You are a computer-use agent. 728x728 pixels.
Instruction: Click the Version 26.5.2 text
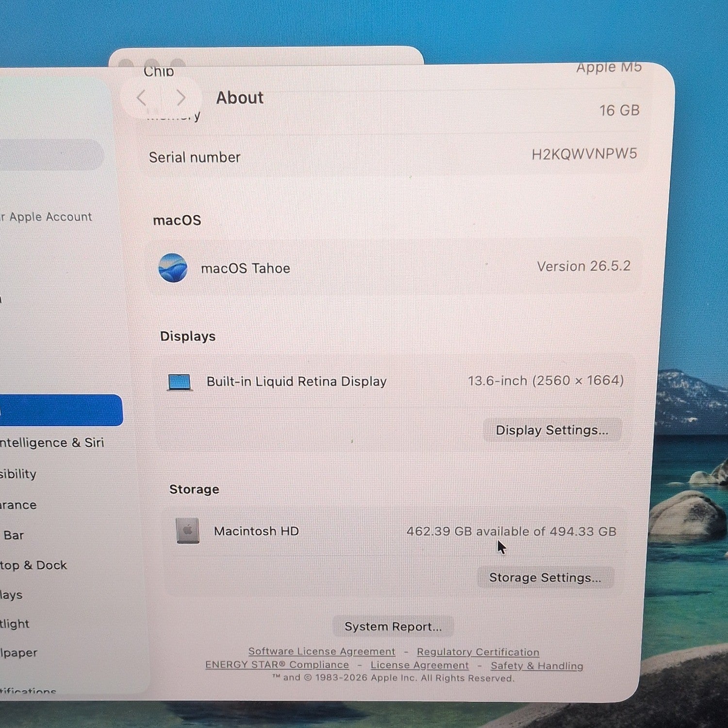(584, 266)
